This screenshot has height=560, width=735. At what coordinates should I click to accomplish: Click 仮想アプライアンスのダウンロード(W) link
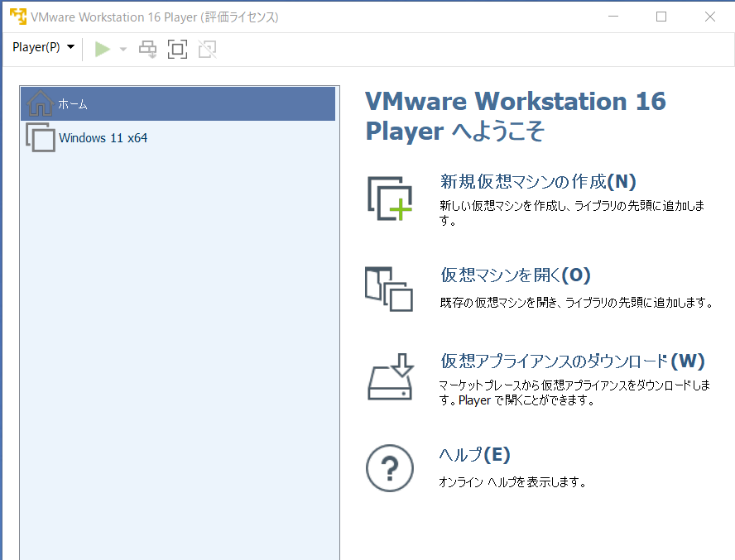pyautogui.click(x=572, y=361)
